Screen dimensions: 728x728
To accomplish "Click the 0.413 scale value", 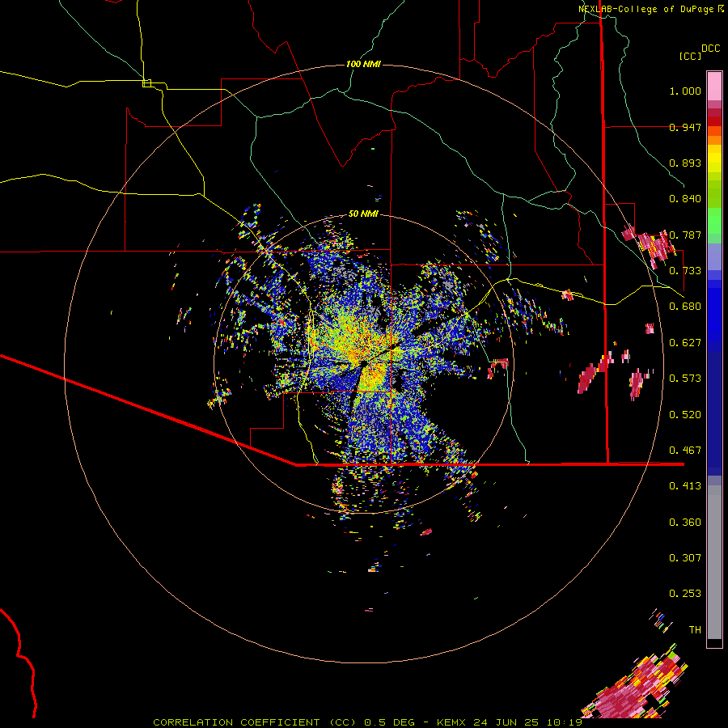I will click(x=685, y=486).
